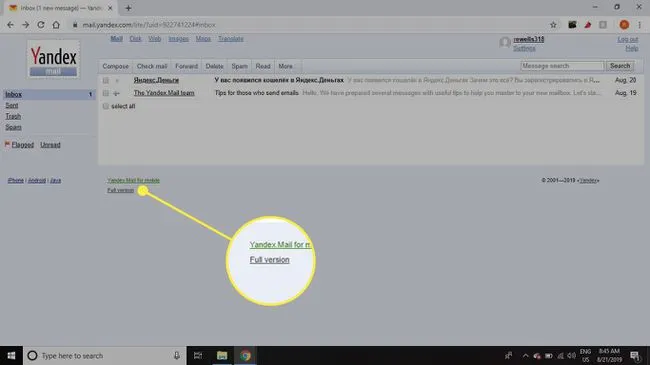This screenshot has width=650, height=365.
Task: Show hidden system tray icons
Action: click(525, 355)
